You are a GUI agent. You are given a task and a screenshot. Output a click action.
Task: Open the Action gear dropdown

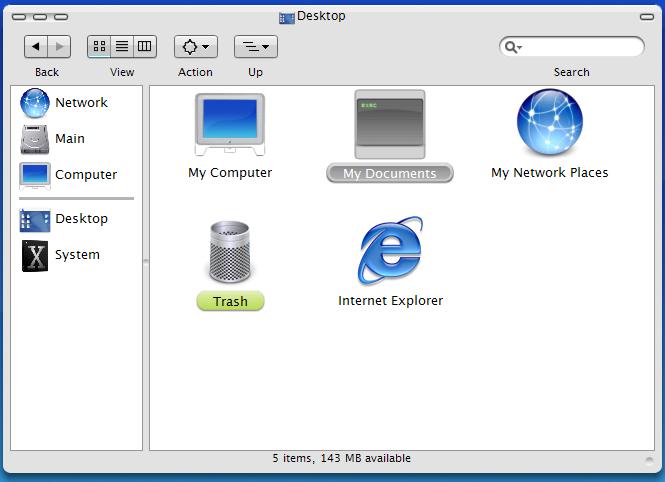pyautogui.click(x=196, y=46)
